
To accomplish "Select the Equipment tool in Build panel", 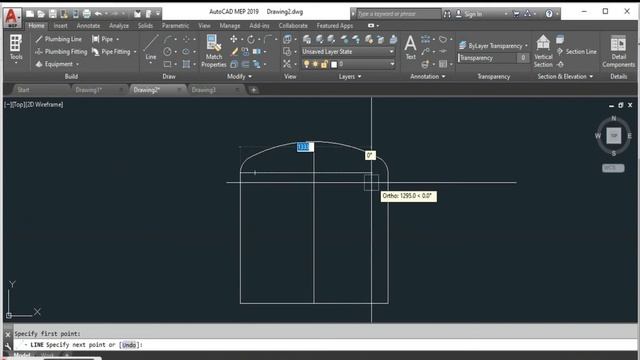I will [54, 64].
